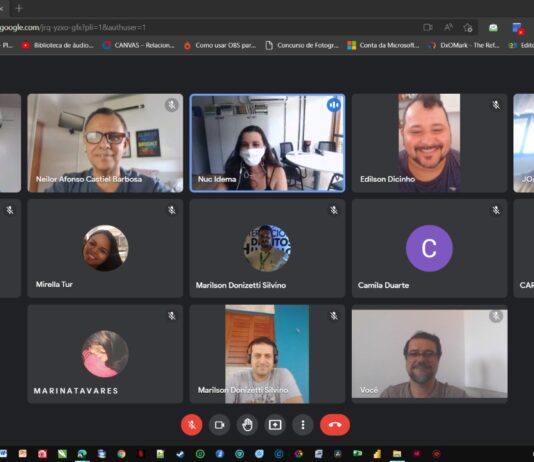Image resolution: width=534 pixels, height=462 pixels.
Task: Raise hand in the meeting
Action: coord(247,425)
